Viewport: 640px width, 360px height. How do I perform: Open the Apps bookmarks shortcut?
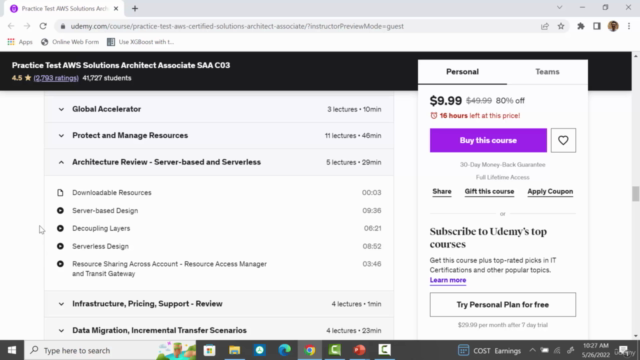coord(20,42)
